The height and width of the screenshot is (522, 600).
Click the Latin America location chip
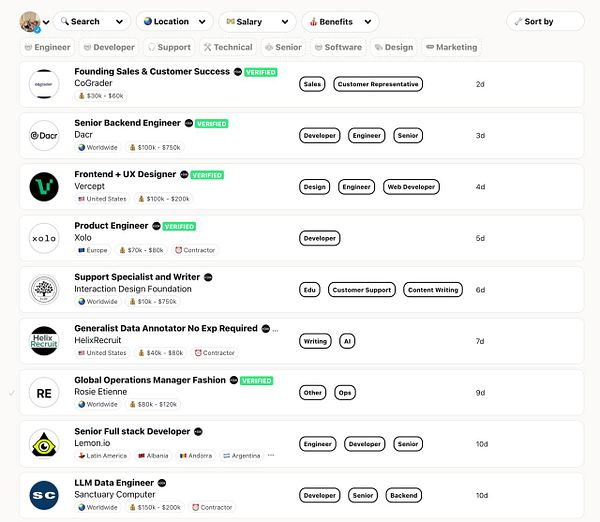pos(103,456)
